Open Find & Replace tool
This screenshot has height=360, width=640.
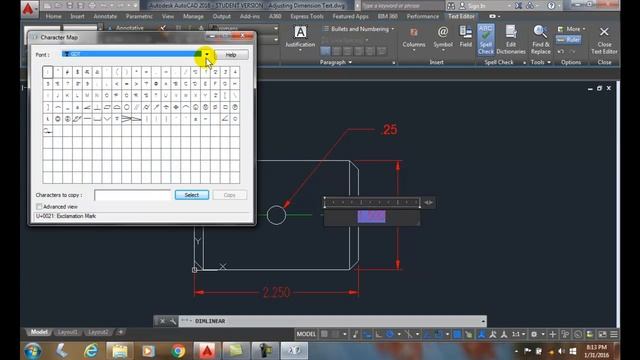(540, 39)
